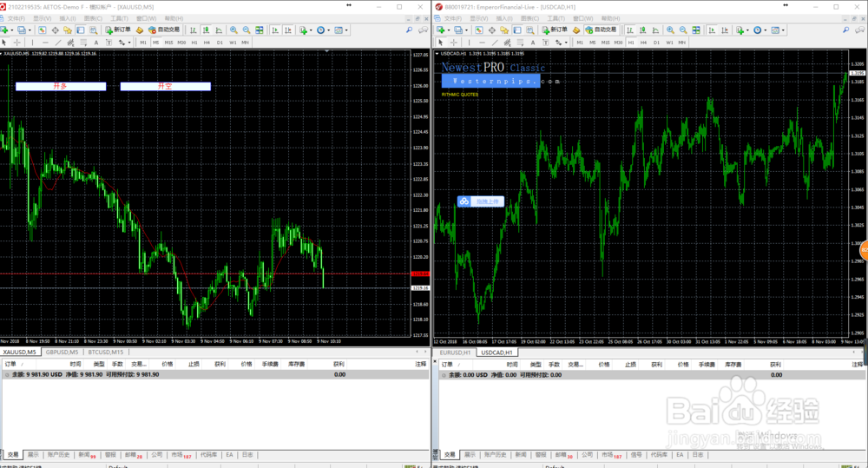Expand new chart dropdown in left window
The height and width of the screenshot is (468, 868).
pyautogui.click(x=11, y=30)
